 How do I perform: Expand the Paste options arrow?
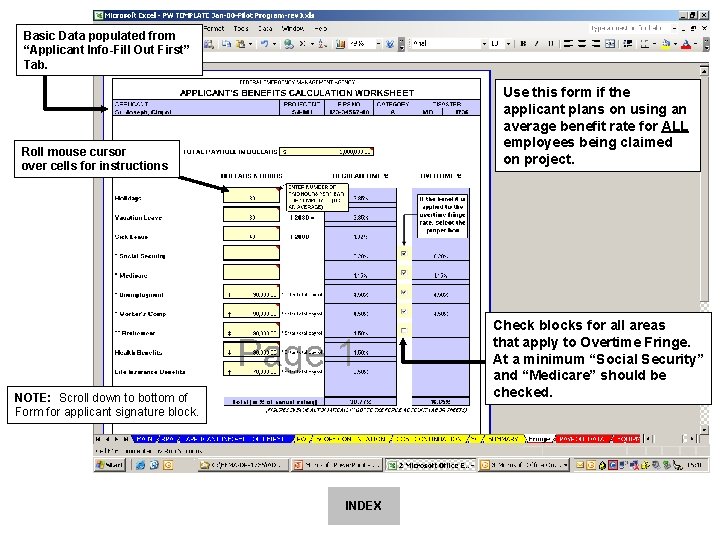click(x=250, y=44)
